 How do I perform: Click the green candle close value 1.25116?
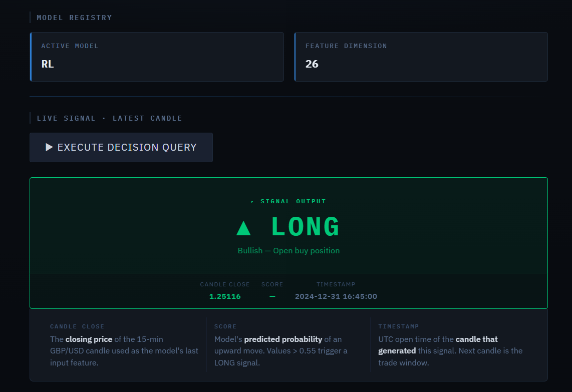[x=225, y=296]
